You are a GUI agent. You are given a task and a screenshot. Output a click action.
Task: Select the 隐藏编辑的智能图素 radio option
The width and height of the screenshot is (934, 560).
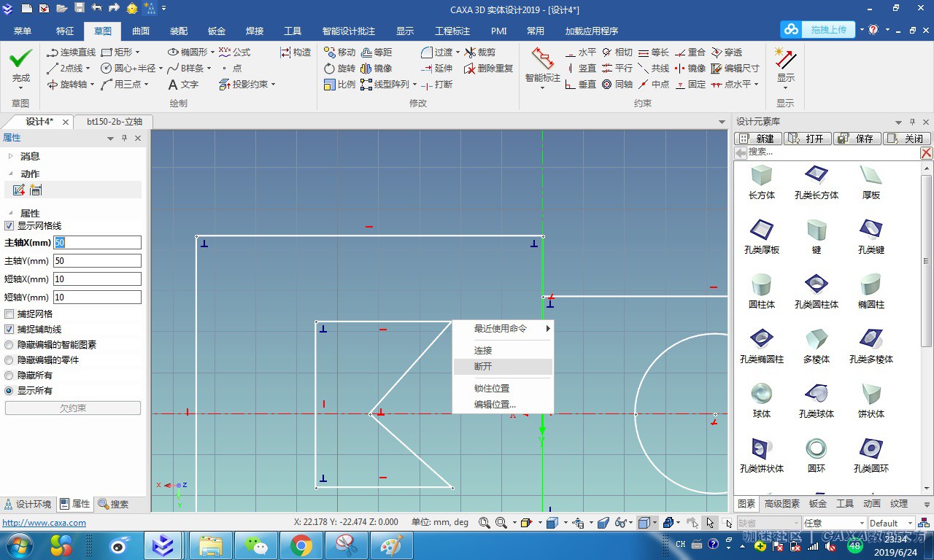(9, 345)
